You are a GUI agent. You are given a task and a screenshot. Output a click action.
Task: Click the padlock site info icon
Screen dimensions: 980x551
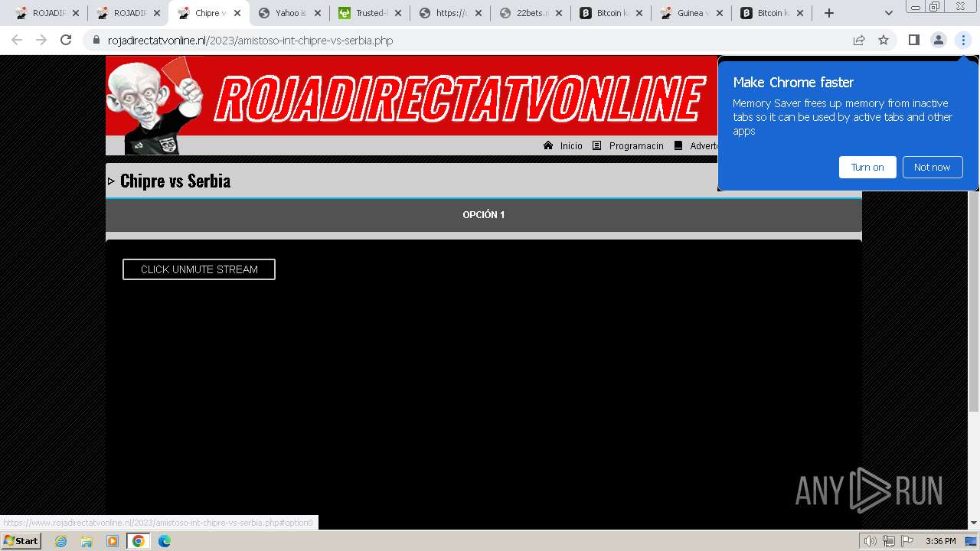pos(96,41)
